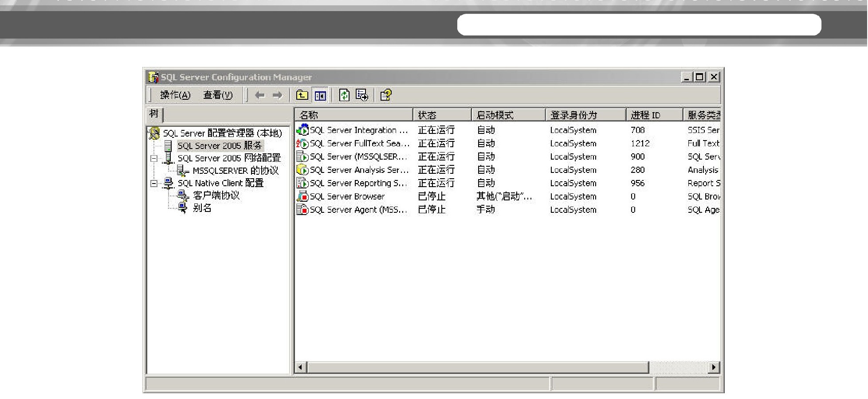Sort by the 登录身份为 column header
The image size is (868, 399).
pos(585,115)
